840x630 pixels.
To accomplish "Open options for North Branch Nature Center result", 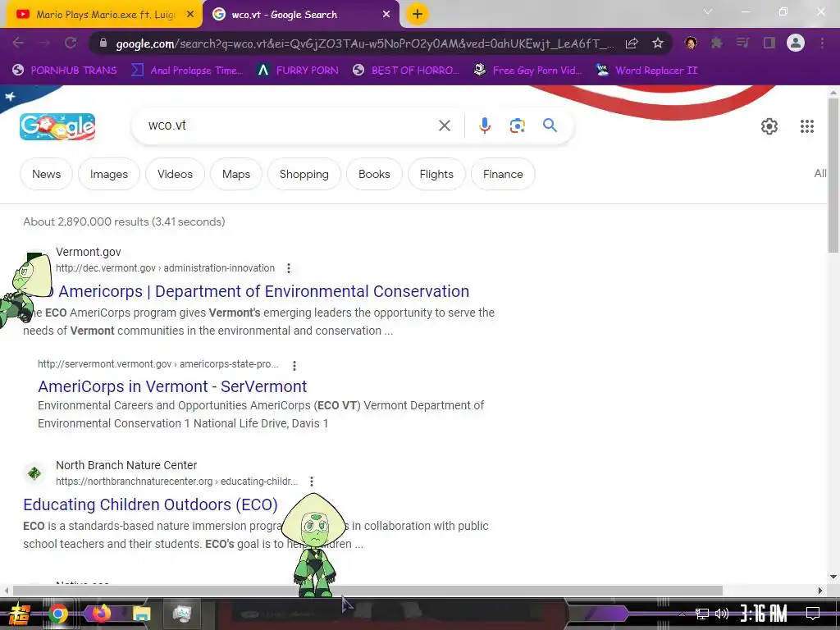I will click(x=311, y=482).
